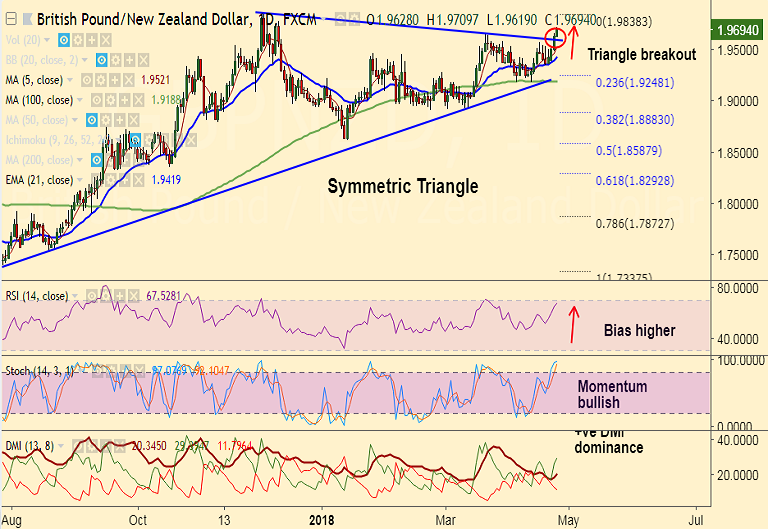This screenshot has width=768, height=531.
Task: Select the 'Symmetric Triangle' text annotation
Action: point(403,187)
